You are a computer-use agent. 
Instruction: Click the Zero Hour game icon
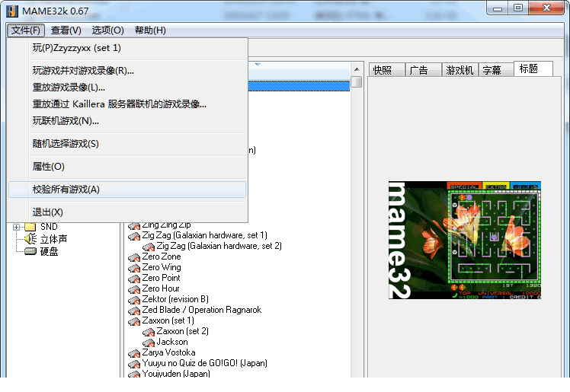134,290
